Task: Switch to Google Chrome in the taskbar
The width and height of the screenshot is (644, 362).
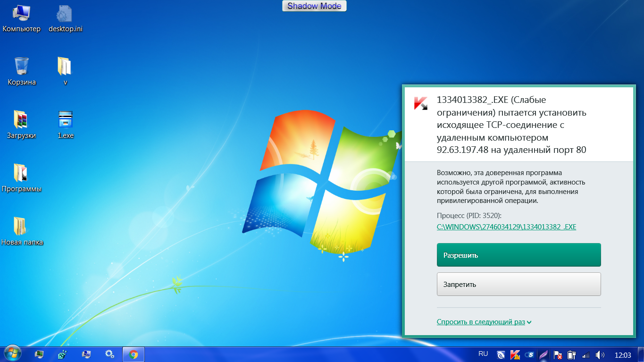Action: pyautogui.click(x=134, y=354)
